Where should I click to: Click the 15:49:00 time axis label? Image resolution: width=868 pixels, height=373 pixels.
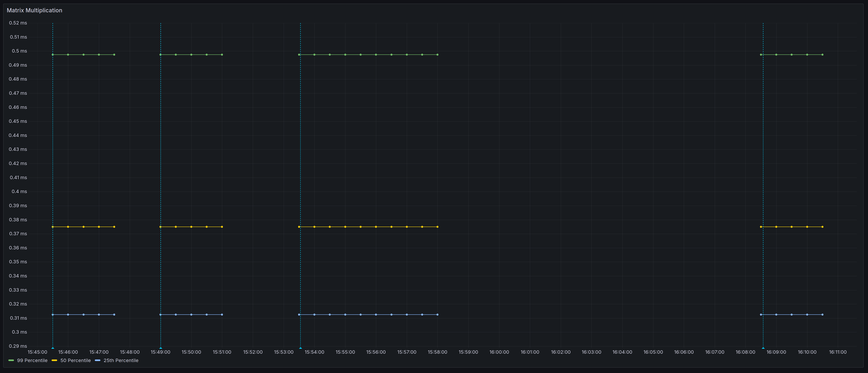(x=160, y=352)
